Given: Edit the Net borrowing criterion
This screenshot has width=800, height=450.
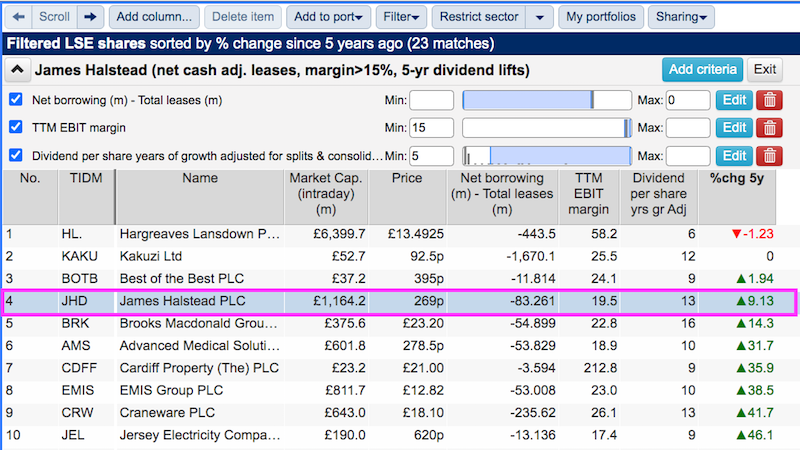Looking at the screenshot, I should click(x=734, y=100).
